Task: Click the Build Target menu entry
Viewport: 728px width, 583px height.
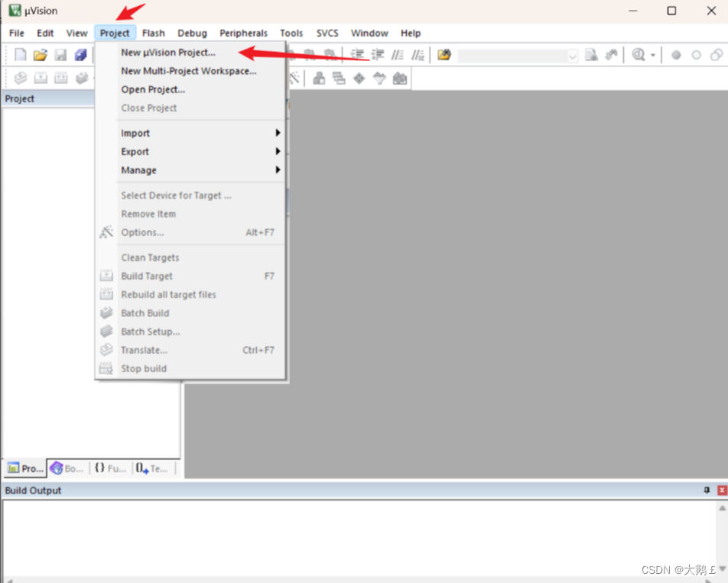Action: [190, 276]
